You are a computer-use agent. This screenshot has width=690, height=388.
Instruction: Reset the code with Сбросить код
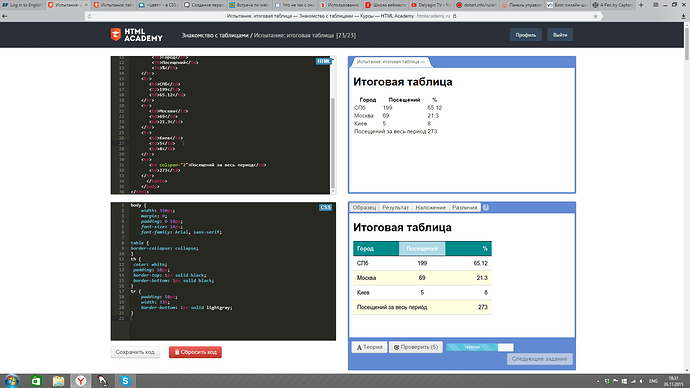pyautogui.click(x=195, y=352)
